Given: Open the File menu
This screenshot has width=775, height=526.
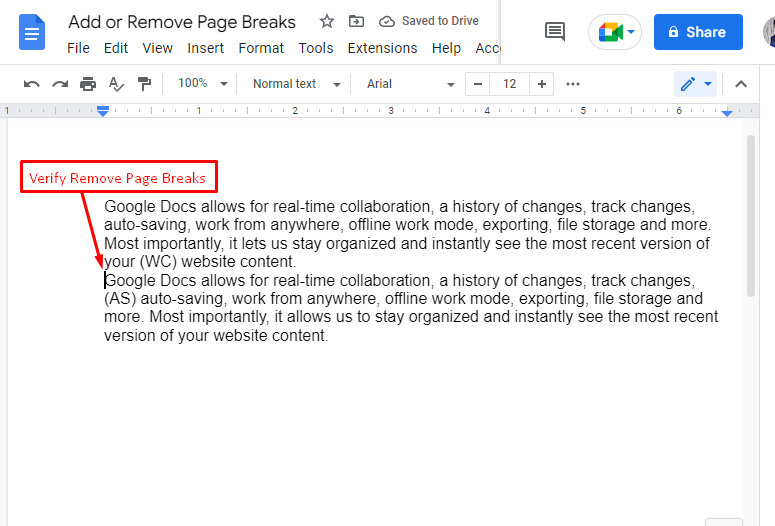Looking at the screenshot, I should (78, 48).
